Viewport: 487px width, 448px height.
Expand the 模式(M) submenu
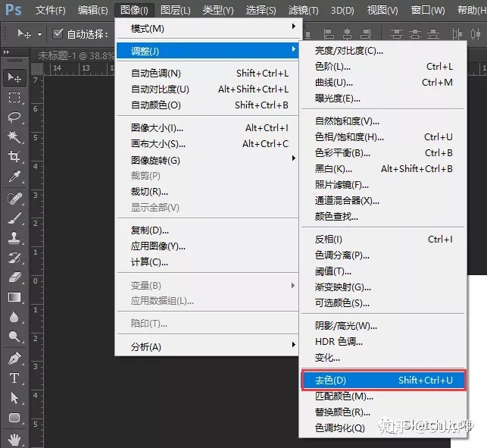click(208, 28)
